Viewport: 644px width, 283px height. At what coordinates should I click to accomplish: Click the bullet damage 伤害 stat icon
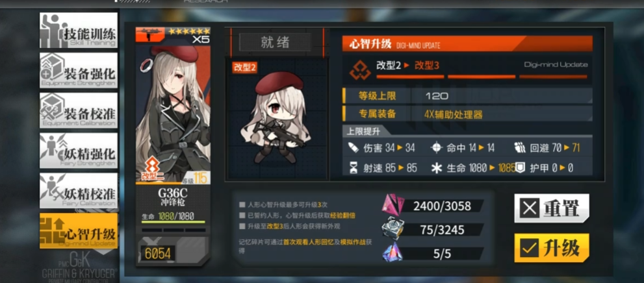[354, 148]
